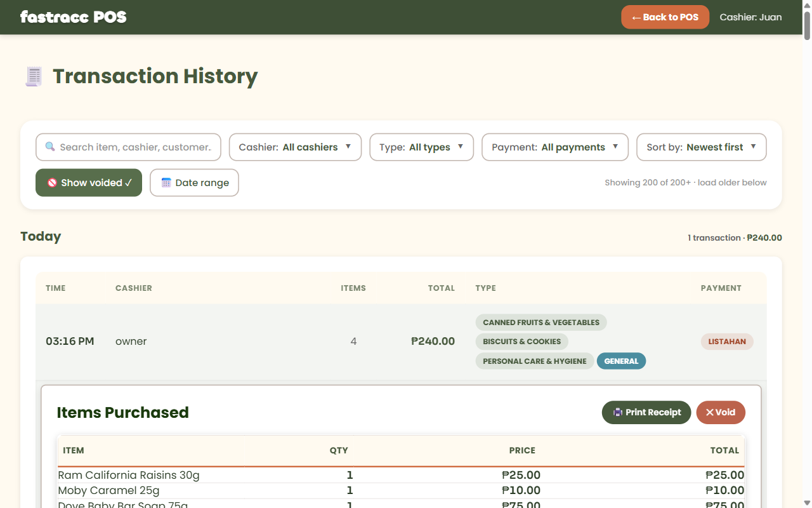Go back to POS
This screenshot has width=812, height=508.
665,17
